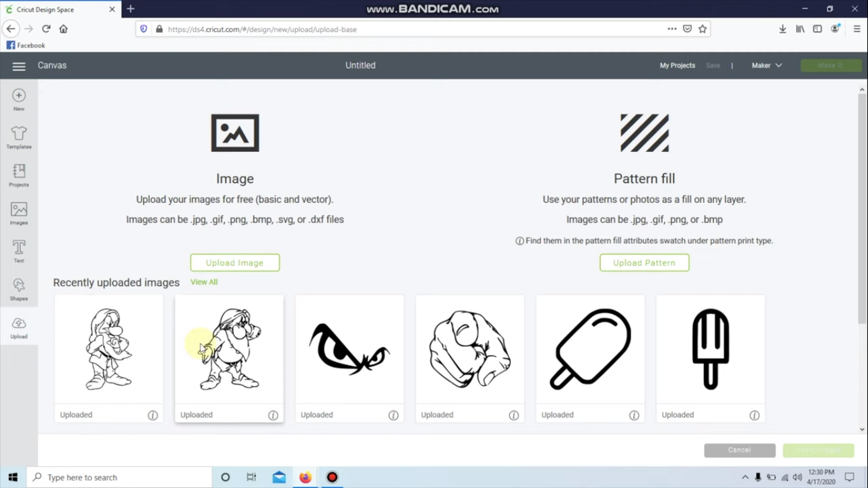Close the Cricut Design Space tab
The height and width of the screenshot is (488, 868).
[x=112, y=10]
